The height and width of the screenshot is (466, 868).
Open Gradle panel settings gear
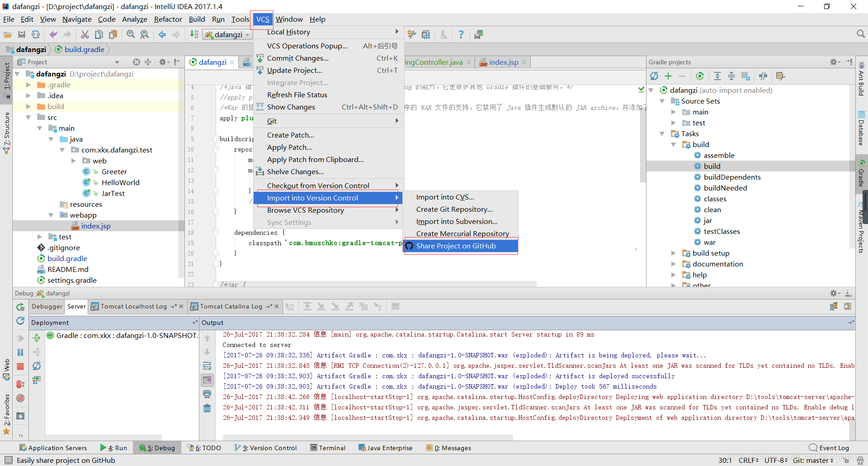click(x=835, y=62)
